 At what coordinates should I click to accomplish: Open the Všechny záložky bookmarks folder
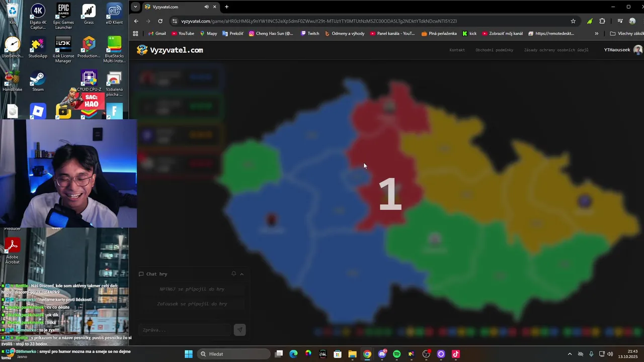tap(626, 34)
